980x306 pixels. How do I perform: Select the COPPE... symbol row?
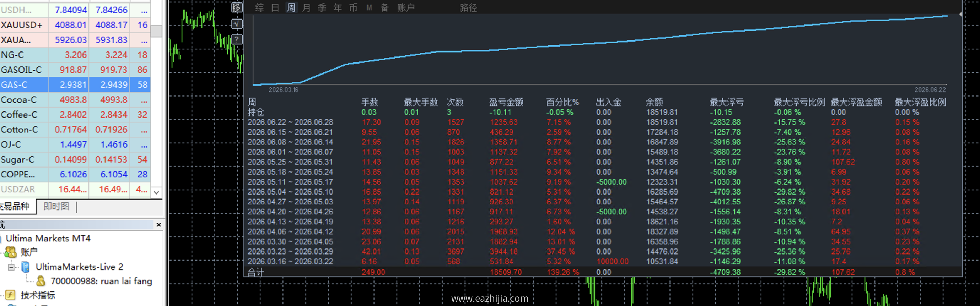pyautogui.click(x=75, y=175)
